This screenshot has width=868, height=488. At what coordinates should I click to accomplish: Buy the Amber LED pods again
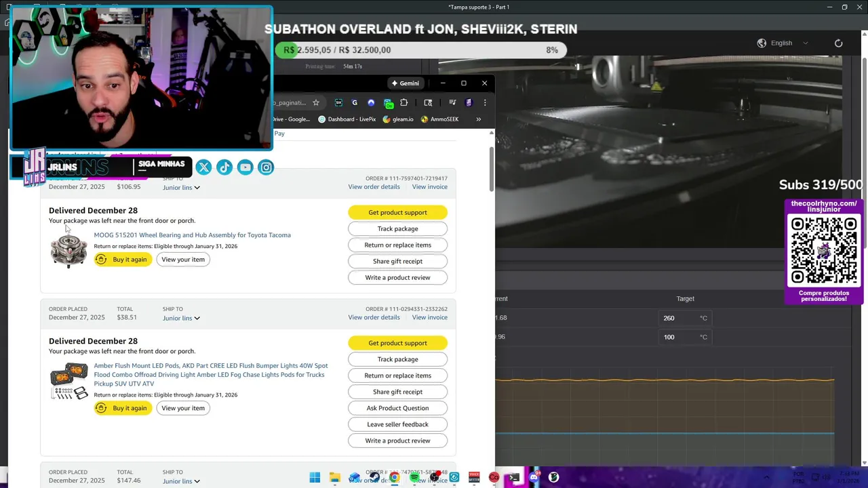coord(123,408)
